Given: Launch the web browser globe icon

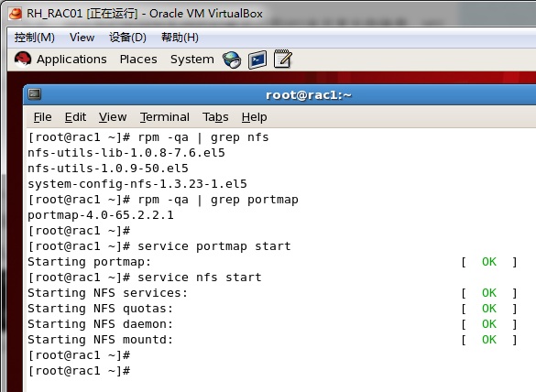Looking at the screenshot, I should [232, 60].
